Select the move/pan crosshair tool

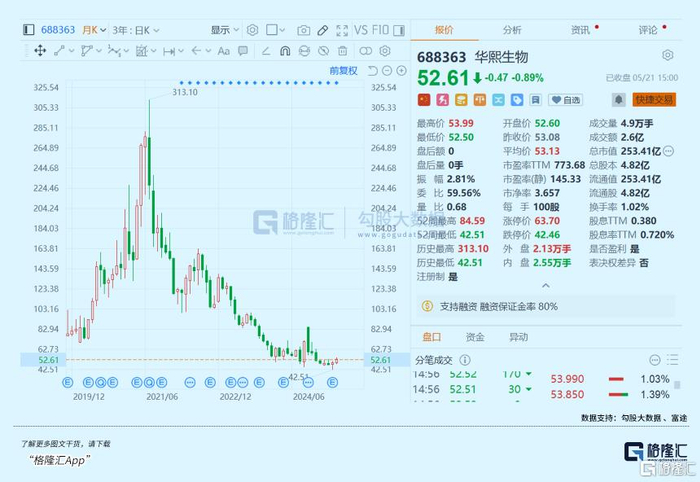click(x=40, y=50)
